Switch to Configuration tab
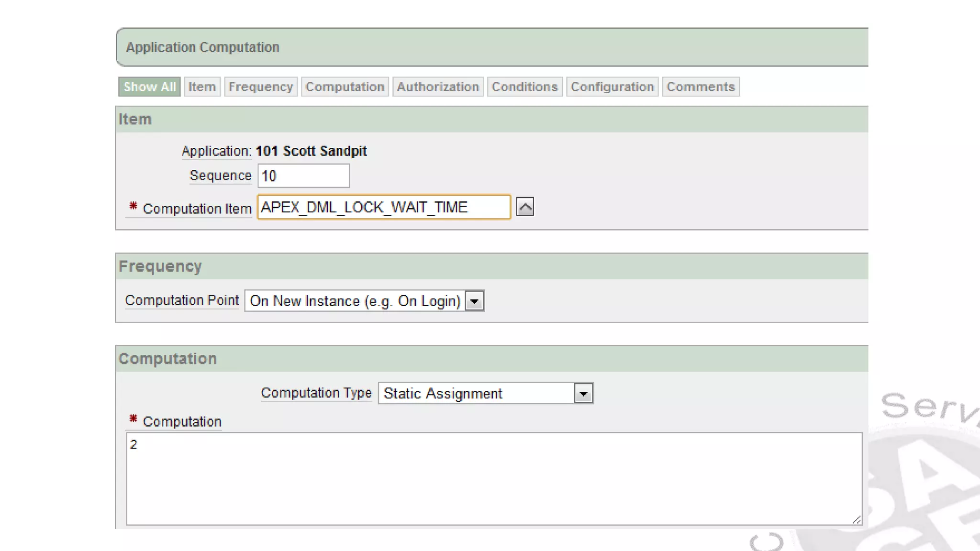980x551 pixels. 612,87
